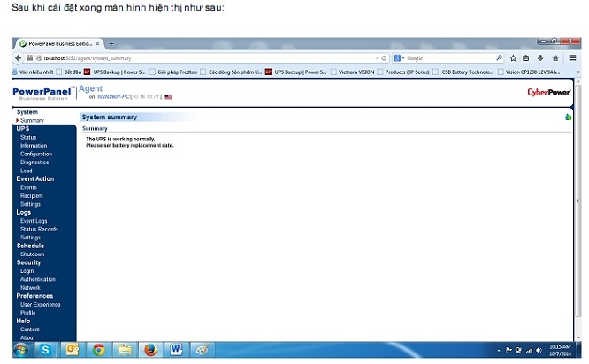
Task: Select the PowerPanel Business Edition browser tab
Action: tap(60, 43)
